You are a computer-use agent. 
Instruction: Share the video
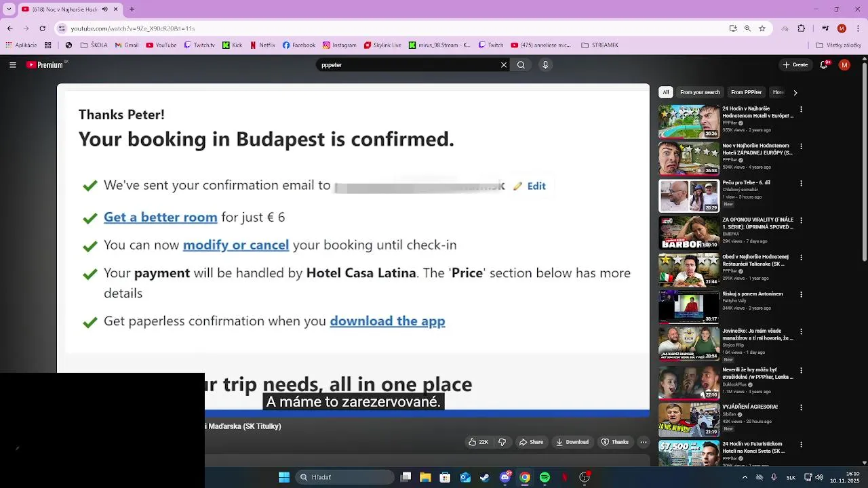(531, 442)
